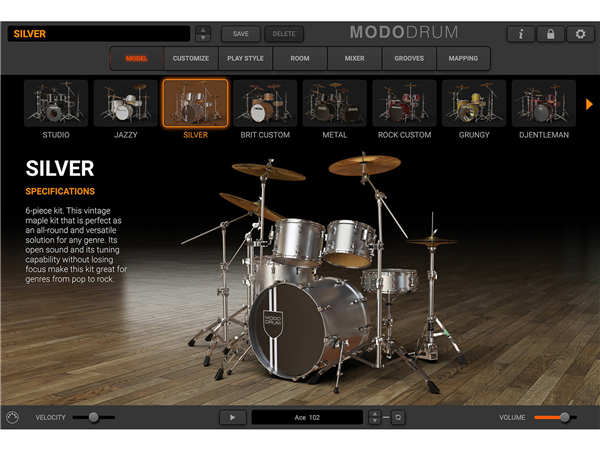Click the SILVER preset name field
600x450 pixels.
[x=98, y=34]
